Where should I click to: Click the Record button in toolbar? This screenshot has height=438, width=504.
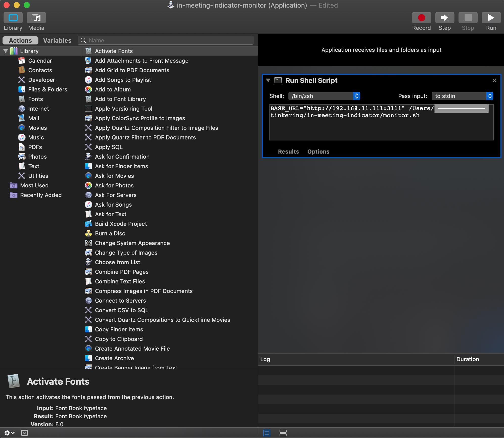421,18
